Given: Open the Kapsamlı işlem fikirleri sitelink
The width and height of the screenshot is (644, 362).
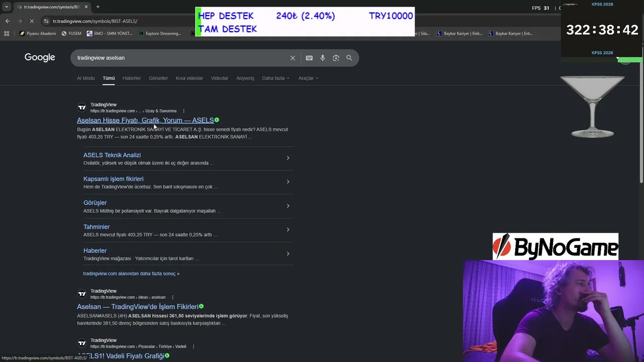Looking at the screenshot, I should [113, 179].
